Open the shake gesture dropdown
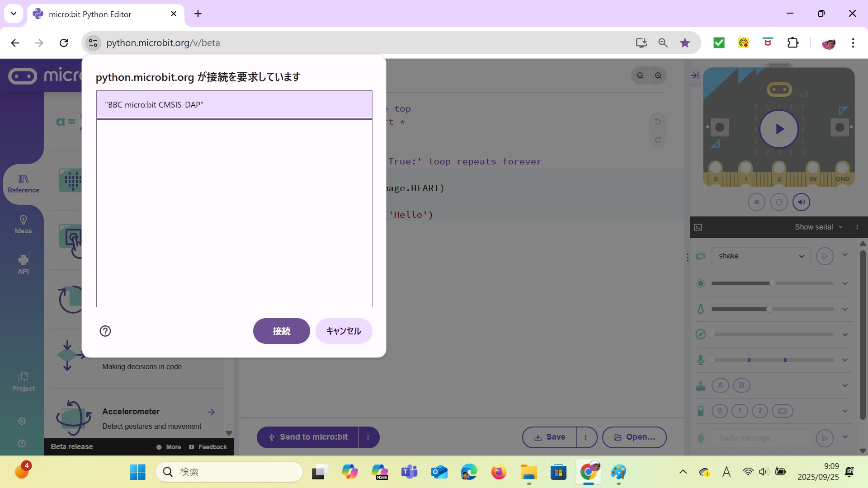The width and height of the screenshot is (868, 488). [x=761, y=256]
